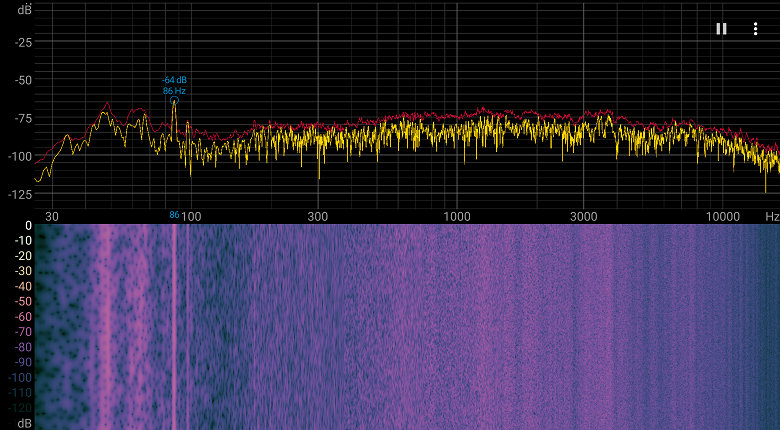Screen dimensions: 780x430
Task: Click the '-40' spectrogram color scale value
Action: 23,286
